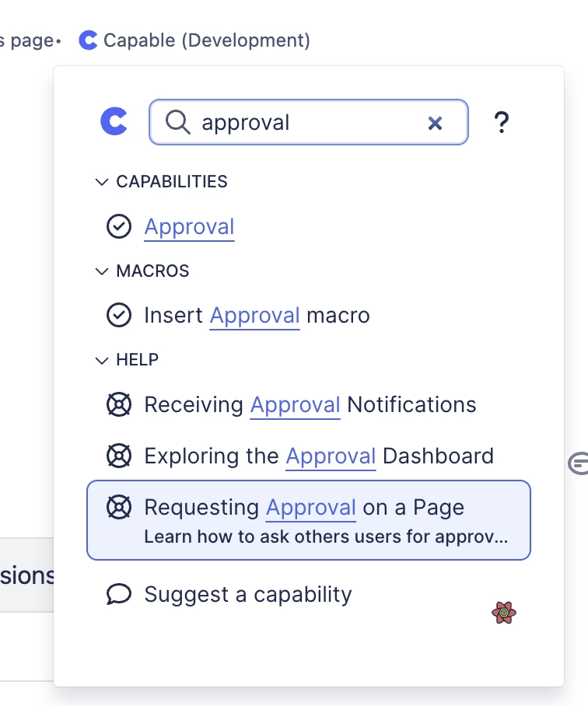Clear the search with the x button

(435, 122)
